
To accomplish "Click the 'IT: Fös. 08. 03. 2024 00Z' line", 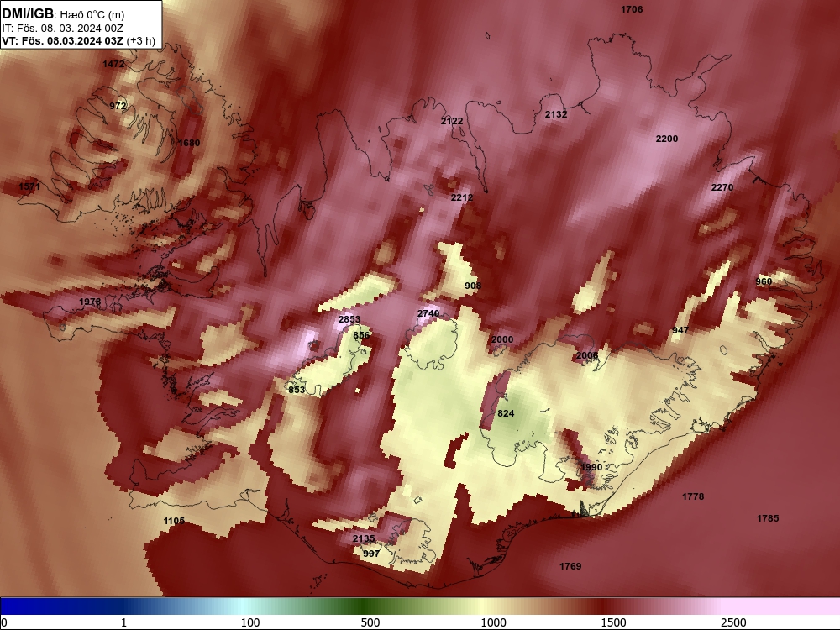I will coord(63,29).
